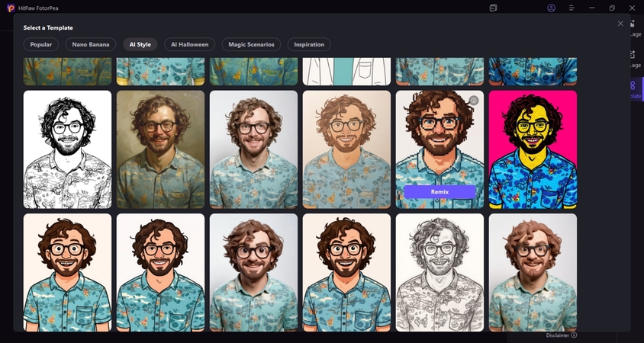Screen dimensions: 644x343
Task: Open the Magic Scenarios tab
Action: pyautogui.click(x=251, y=44)
